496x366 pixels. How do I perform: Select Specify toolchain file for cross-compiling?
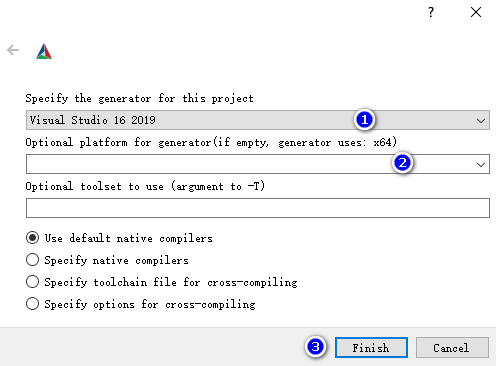pos(162,282)
